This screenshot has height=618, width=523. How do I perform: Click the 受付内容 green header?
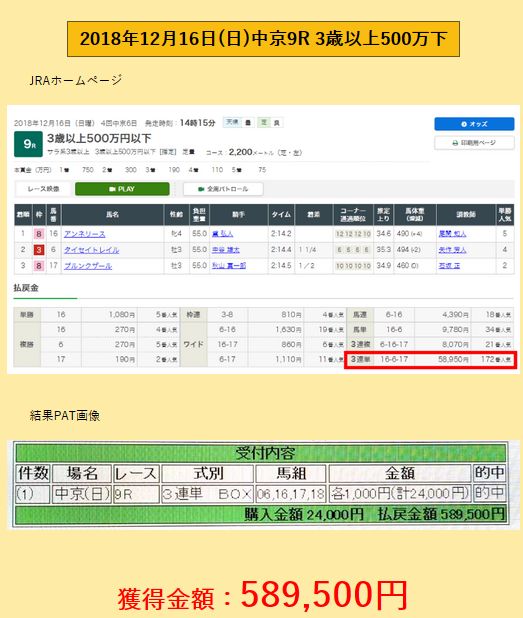coord(261,453)
